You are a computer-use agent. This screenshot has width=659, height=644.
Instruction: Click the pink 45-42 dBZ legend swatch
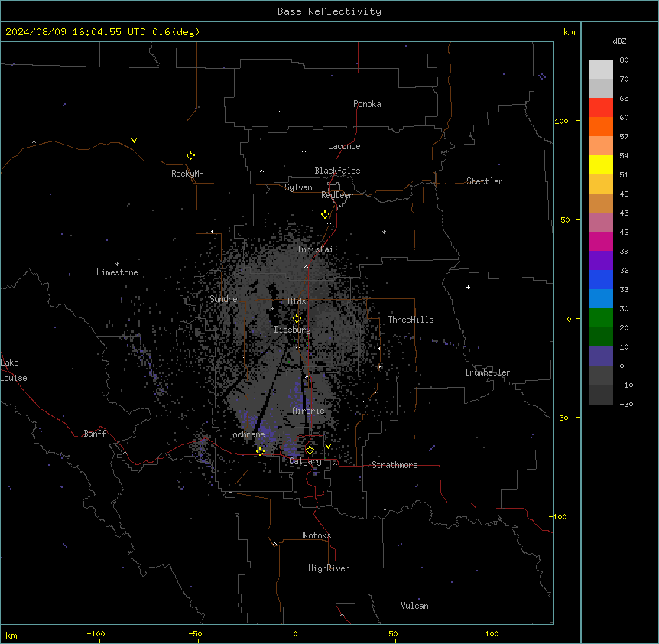tap(601, 223)
